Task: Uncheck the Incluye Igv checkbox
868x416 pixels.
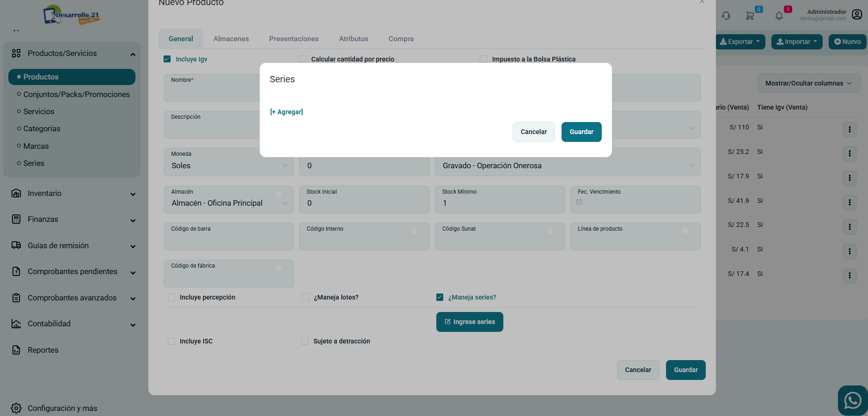Action: click(167, 59)
